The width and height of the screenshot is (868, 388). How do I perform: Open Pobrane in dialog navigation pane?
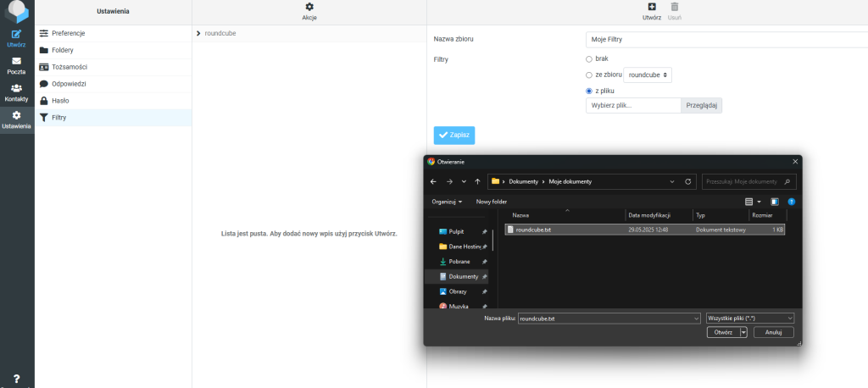(459, 262)
